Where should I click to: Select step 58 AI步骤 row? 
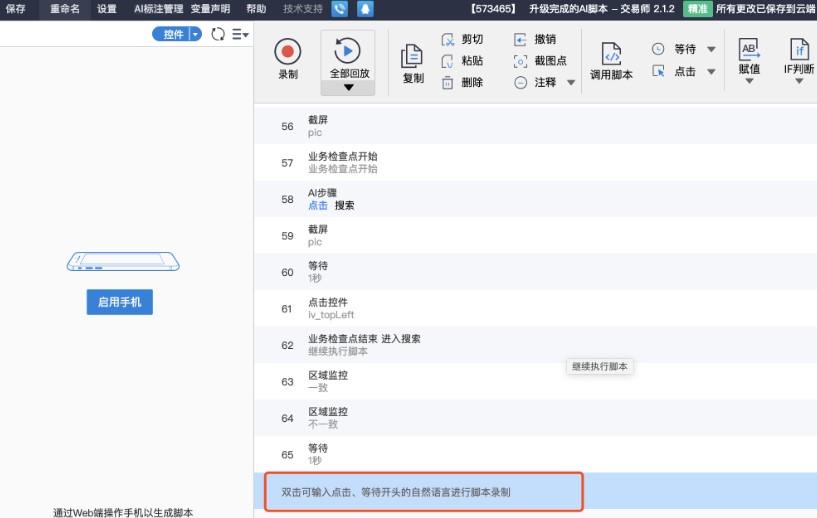tap(535, 199)
